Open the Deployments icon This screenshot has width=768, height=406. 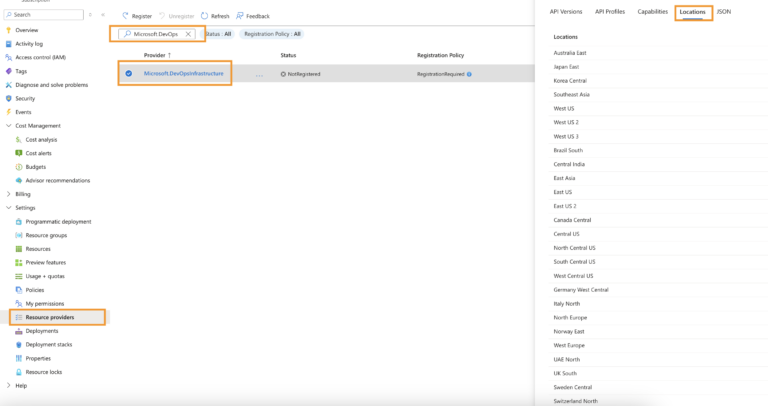pyautogui.click(x=19, y=331)
